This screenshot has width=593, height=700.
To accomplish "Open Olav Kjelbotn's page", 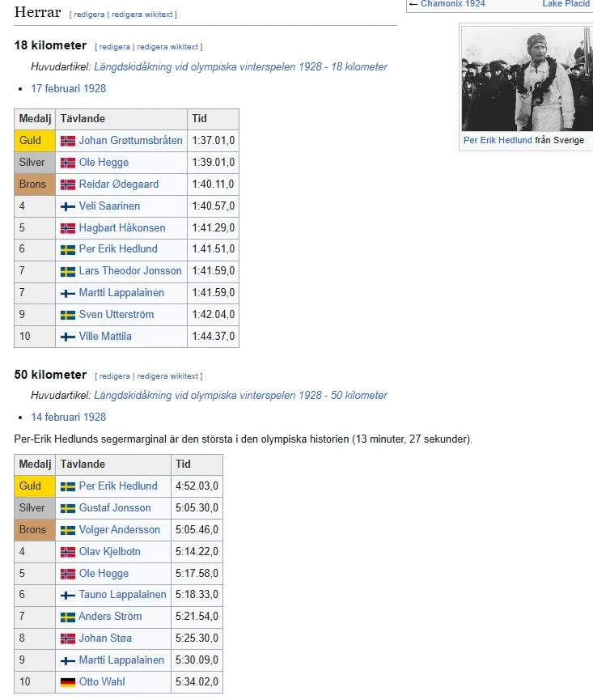I will [110, 552].
